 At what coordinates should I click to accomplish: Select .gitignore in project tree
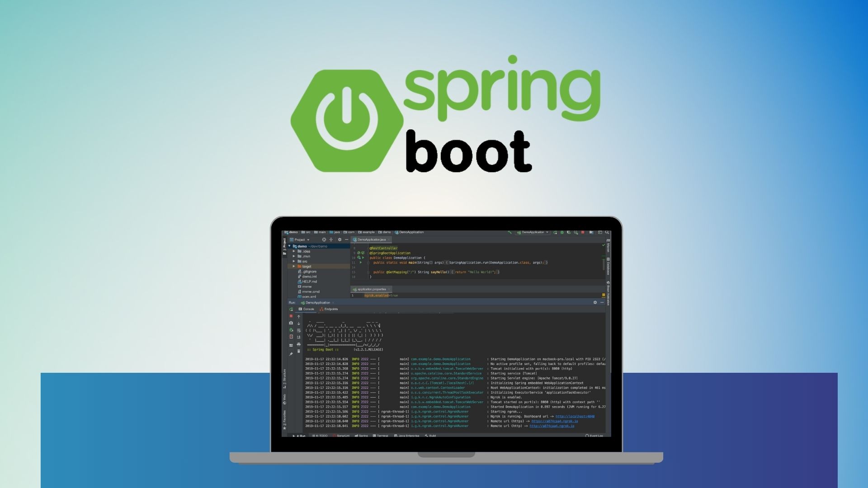(307, 272)
